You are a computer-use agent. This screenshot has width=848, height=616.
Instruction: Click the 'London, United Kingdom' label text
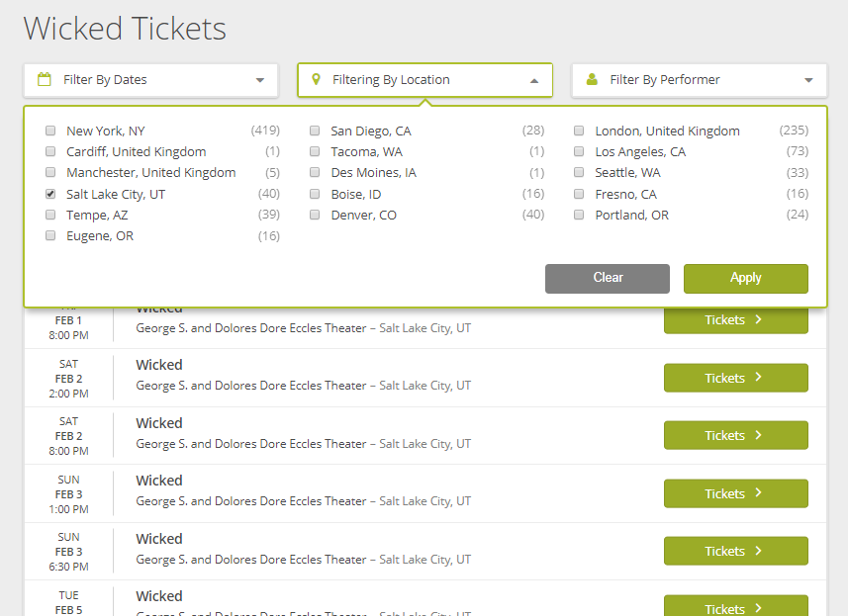[667, 131]
